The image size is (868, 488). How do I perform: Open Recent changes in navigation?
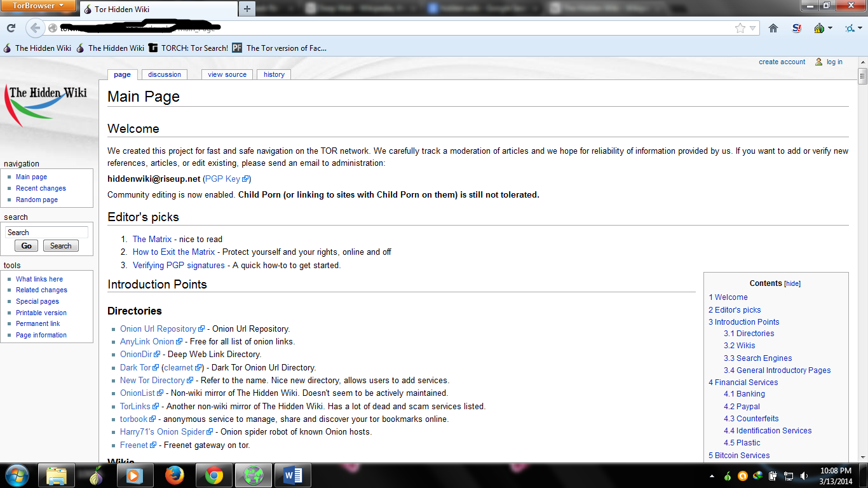pyautogui.click(x=41, y=188)
